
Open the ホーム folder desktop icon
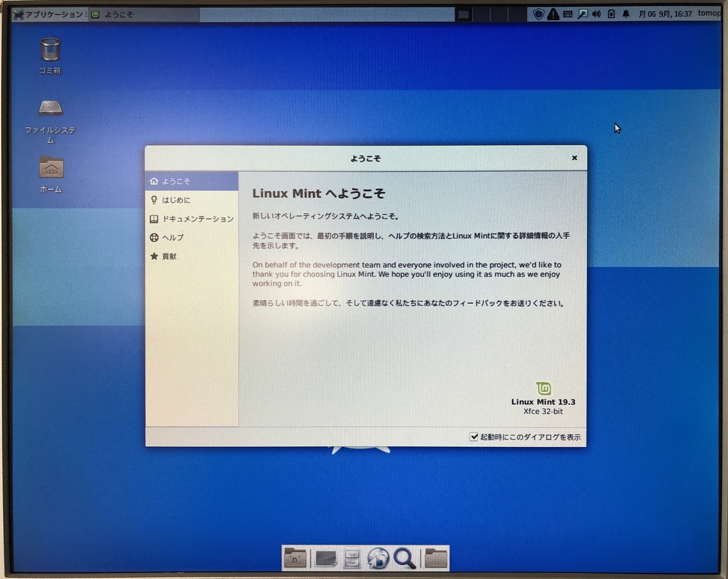pyautogui.click(x=51, y=175)
